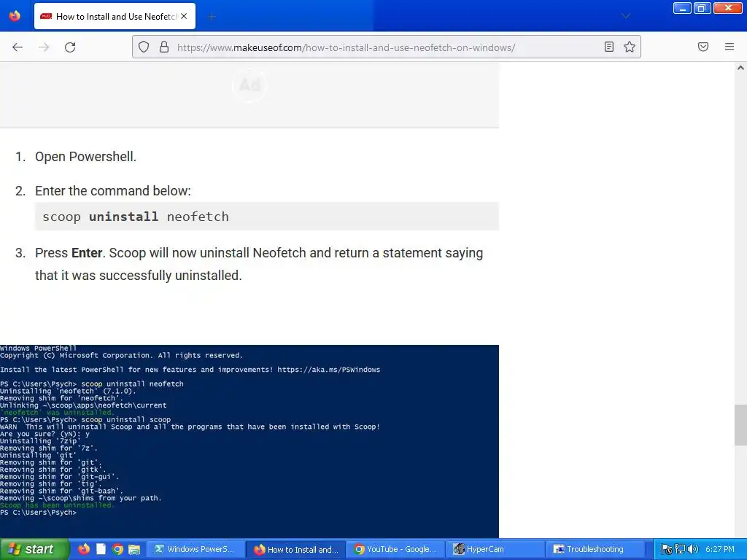747x560 pixels.
Task: Open the tracking protection shield icon
Action: tap(144, 47)
